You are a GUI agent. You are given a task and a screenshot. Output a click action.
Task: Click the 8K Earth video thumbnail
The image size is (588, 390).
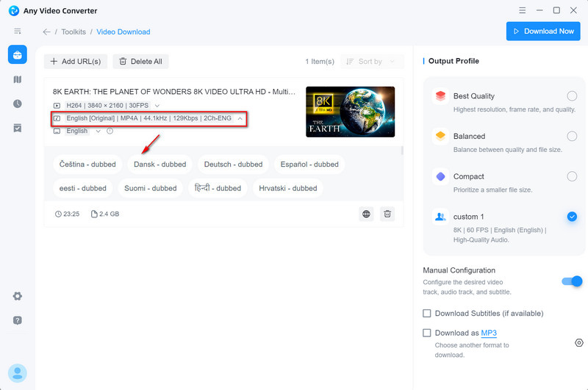(x=351, y=112)
